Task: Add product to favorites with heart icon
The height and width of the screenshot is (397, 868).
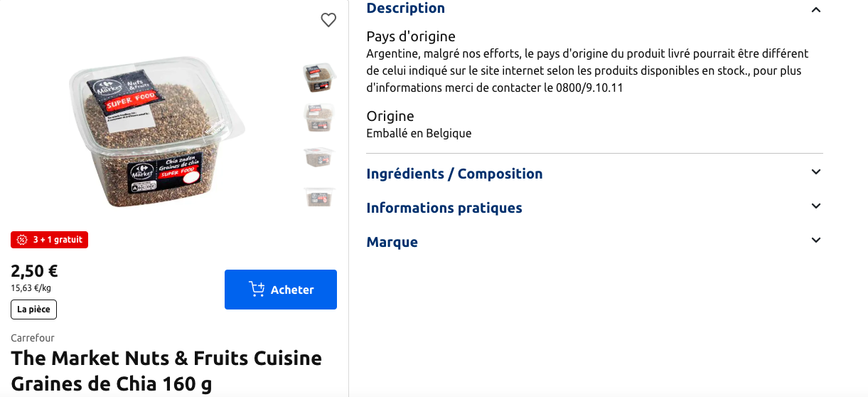Action: tap(328, 20)
